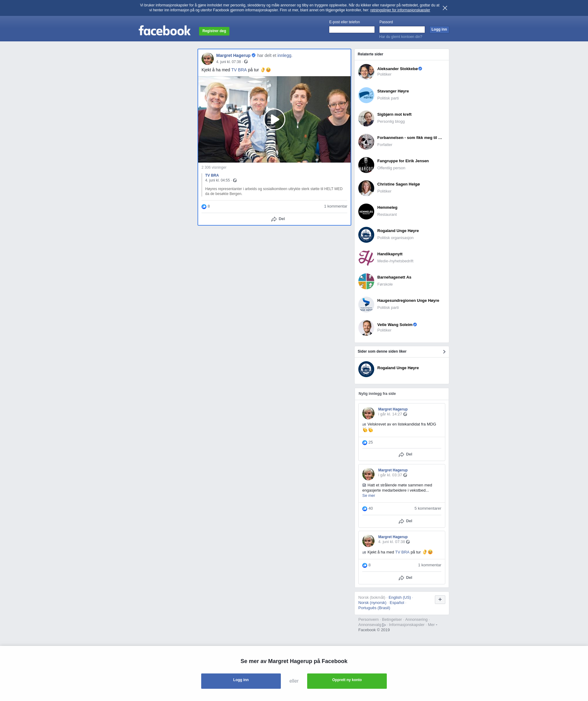The width and height of the screenshot is (588, 701).
Task: Click the header Logg inn button
Action: pyautogui.click(x=439, y=30)
